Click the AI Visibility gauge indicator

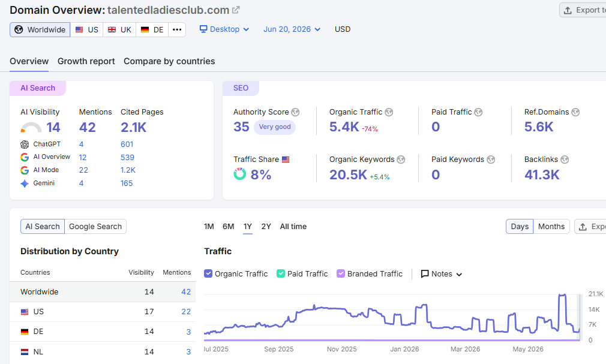tap(31, 128)
